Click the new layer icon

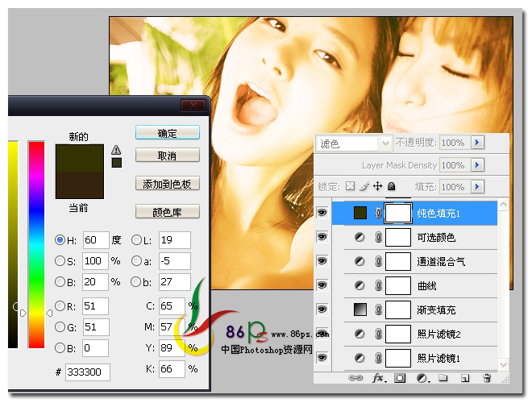click(464, 377)
